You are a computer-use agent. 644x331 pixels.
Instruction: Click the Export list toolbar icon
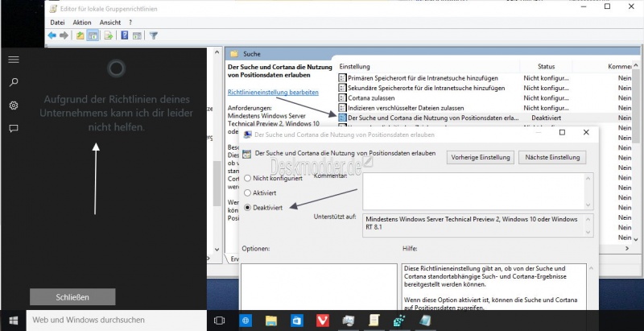(108, 35)
